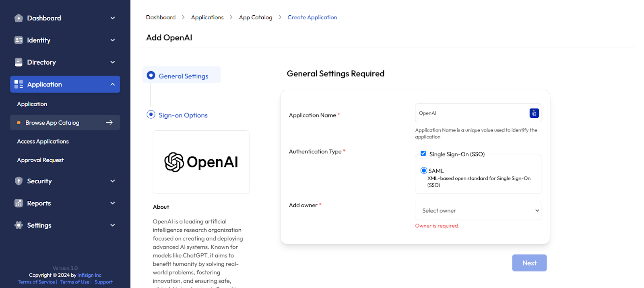Viewport: 644px width, 288px height.
Task: Click the Directory sidebar label
Action: pyautogui.click(x=41, y=62)
